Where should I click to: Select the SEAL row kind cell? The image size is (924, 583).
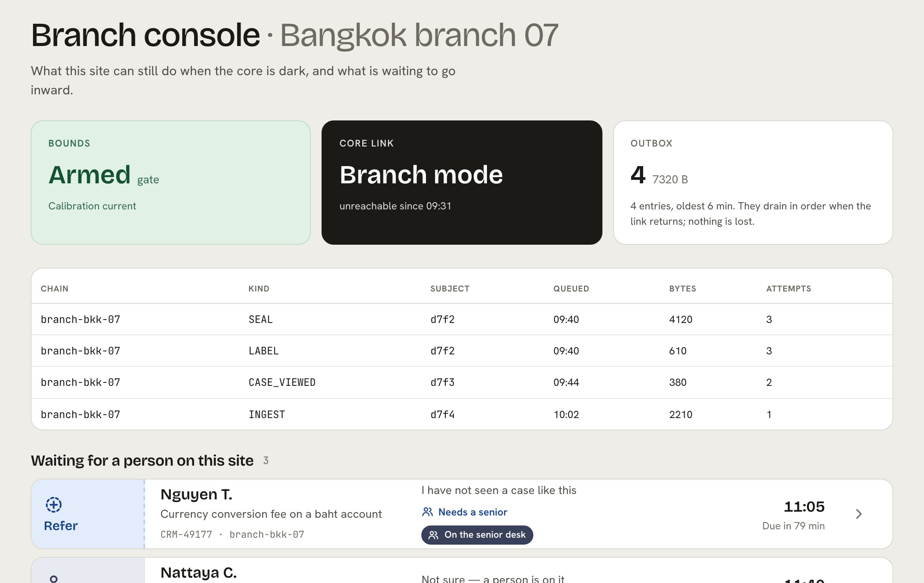261,319
